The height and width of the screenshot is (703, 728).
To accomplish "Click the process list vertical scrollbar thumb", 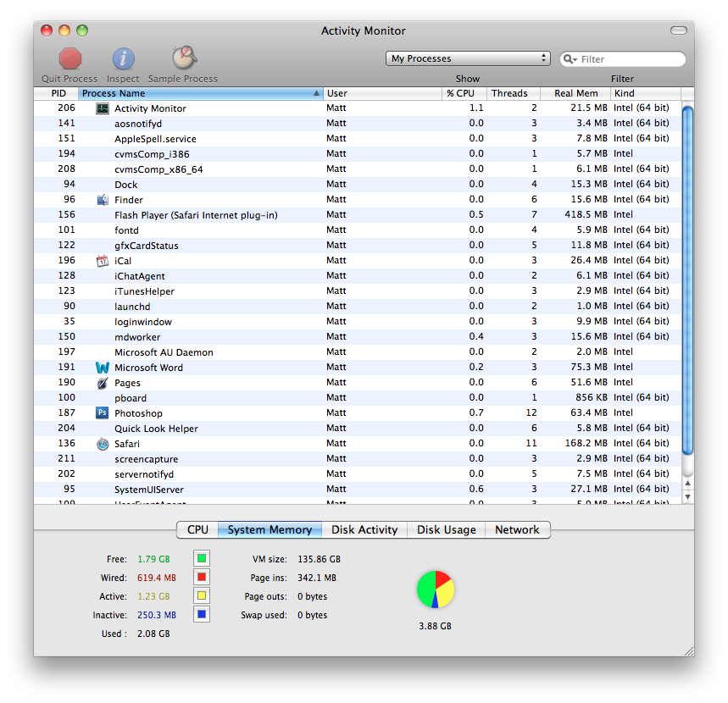I will [687, 280].
